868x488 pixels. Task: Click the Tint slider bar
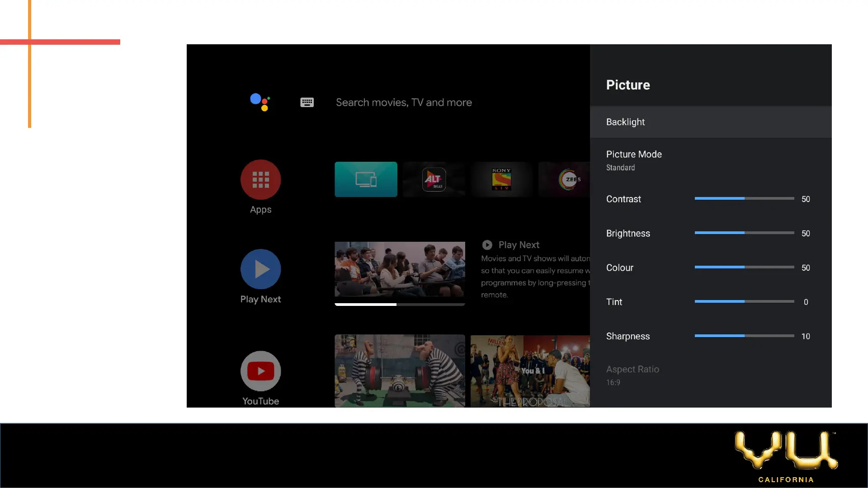744,301
